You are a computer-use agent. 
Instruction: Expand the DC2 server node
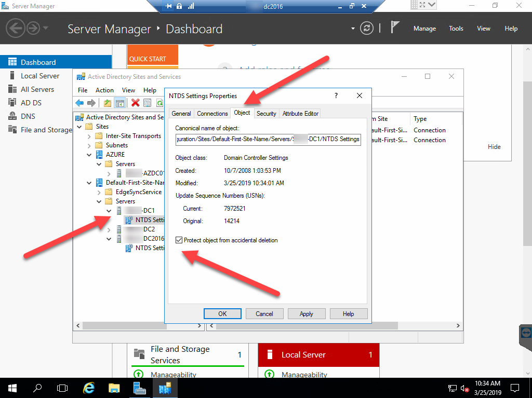point(109,230)
